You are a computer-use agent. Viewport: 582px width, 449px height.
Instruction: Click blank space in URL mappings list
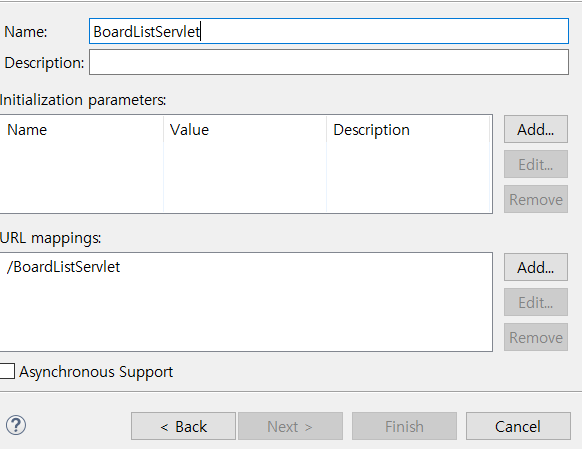coord(245,315)
